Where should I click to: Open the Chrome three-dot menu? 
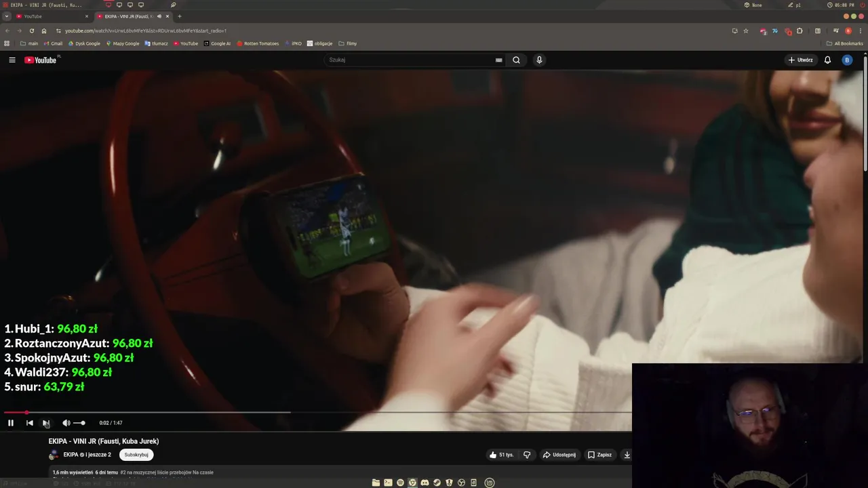point(861,30)
